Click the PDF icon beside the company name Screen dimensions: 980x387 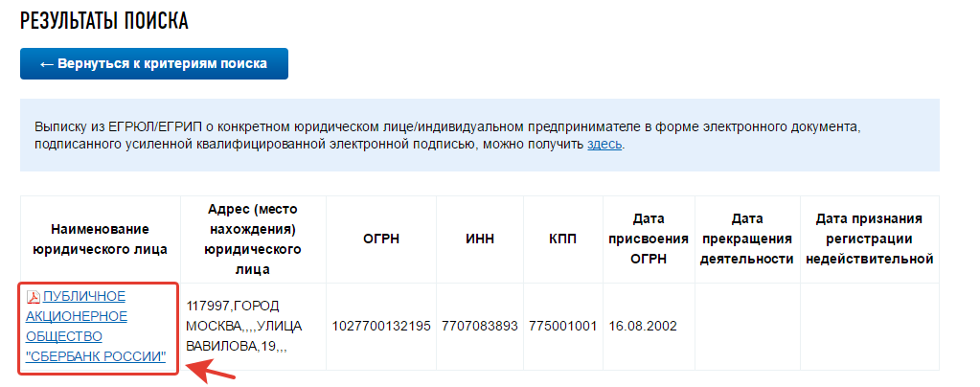(34, 296)
